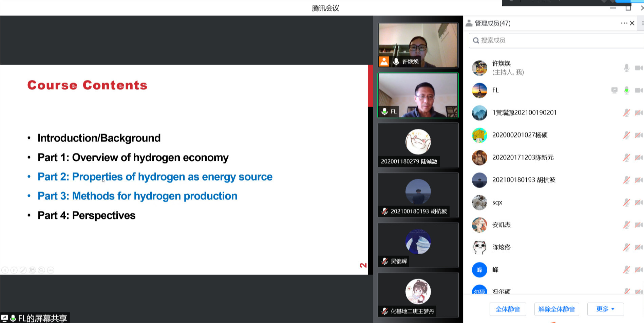The image size is (644, 323).
Task: Click the slide zoom magnifier icon
Action: [41, 270]
